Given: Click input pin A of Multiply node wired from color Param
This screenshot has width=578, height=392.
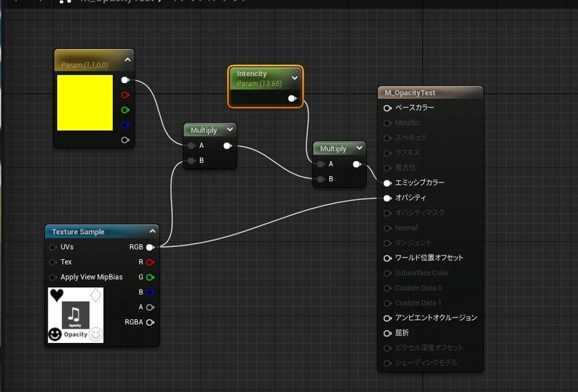Looking at the screenshot, I should pyautogui.click(x=191, y=146).
